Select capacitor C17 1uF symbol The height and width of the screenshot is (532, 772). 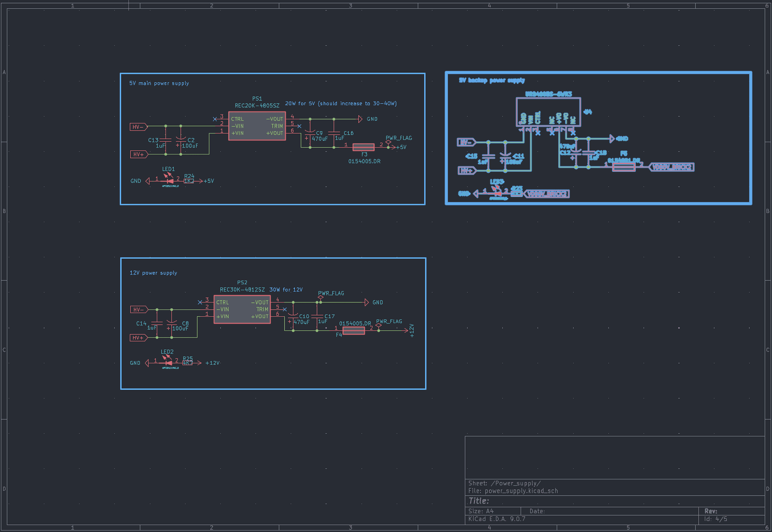(317, 316)
